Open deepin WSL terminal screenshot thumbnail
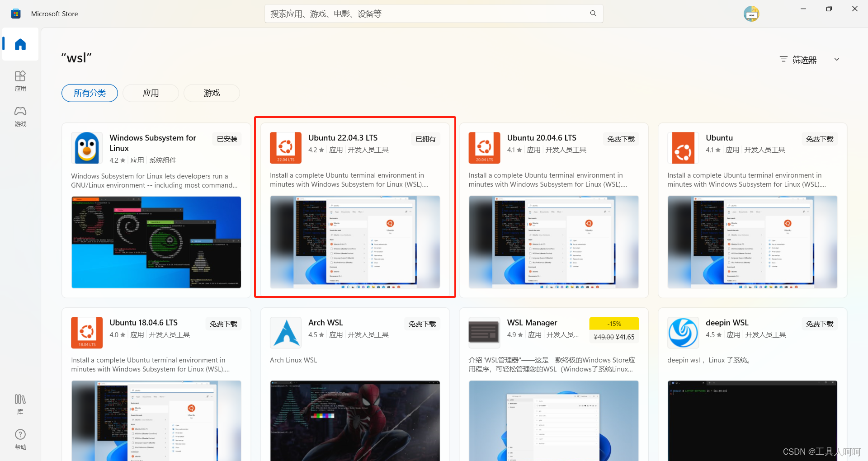 tap(752, 421)
